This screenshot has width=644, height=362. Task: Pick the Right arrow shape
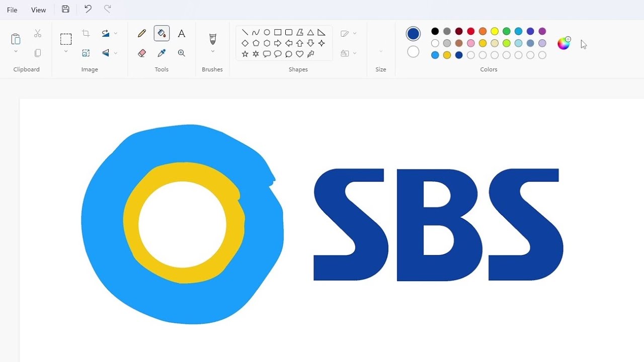(278, 43)
